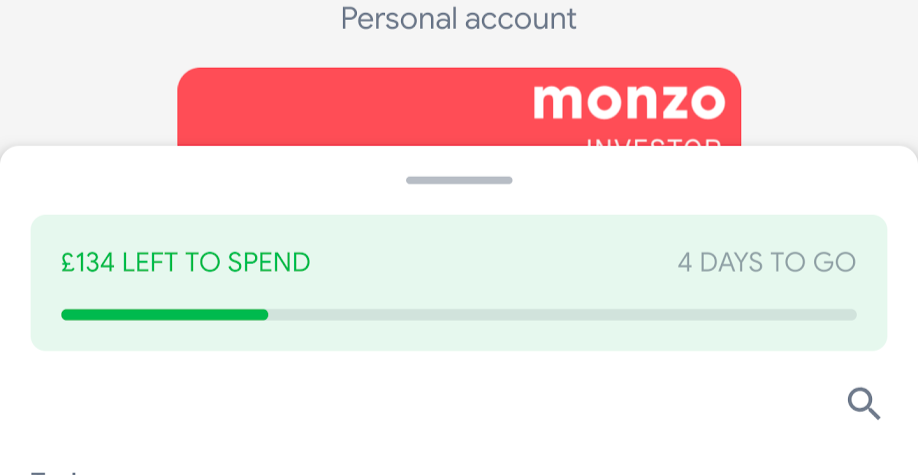The image size is (918, 475).
Task: Tap the 4 DAYS TO GO label
Action: click(766, 262)
